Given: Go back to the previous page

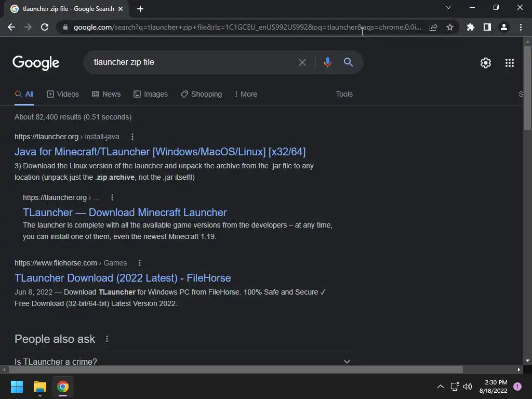Looking at the screenshot, I should pos(11,27).
